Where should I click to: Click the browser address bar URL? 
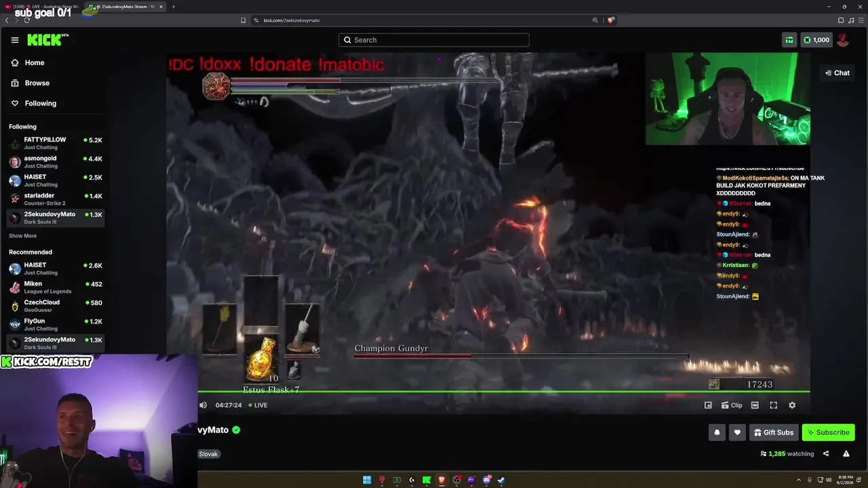[292, 20]
